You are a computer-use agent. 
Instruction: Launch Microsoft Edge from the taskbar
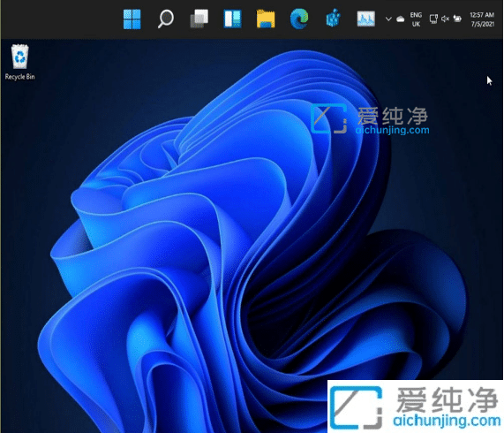(299, 19)
